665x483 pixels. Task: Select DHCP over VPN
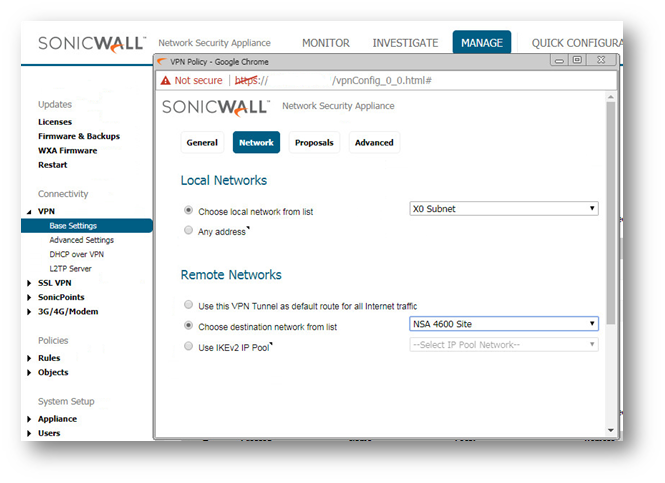[x=76, y=254]
